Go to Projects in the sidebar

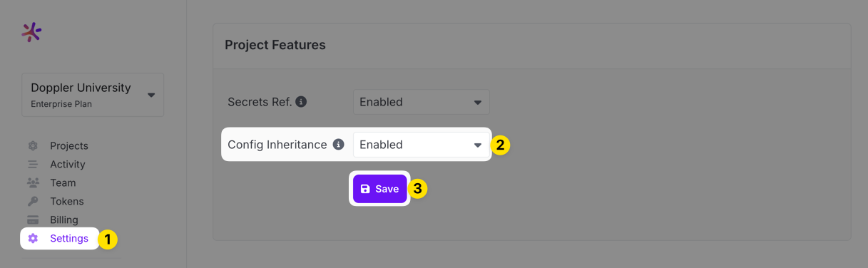point(69,145)
